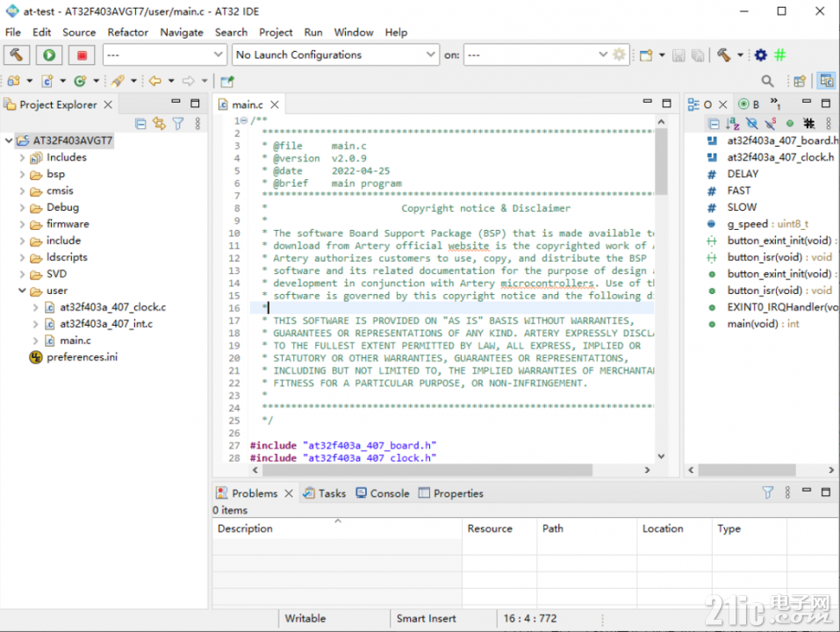
Task: Open the Problems view menu dots
Action: [787, 492]
